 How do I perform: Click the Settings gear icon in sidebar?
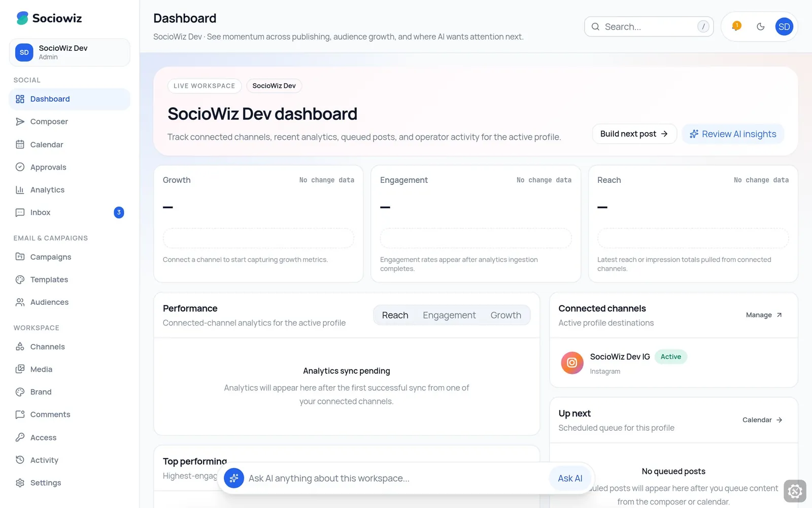20,483
